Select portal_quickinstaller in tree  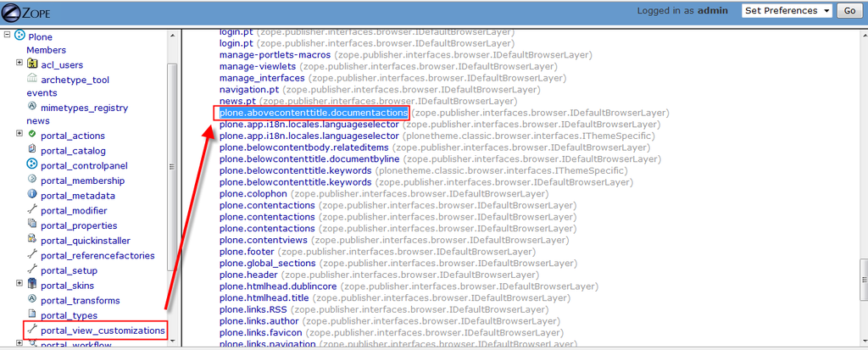[x=86, y=241]
